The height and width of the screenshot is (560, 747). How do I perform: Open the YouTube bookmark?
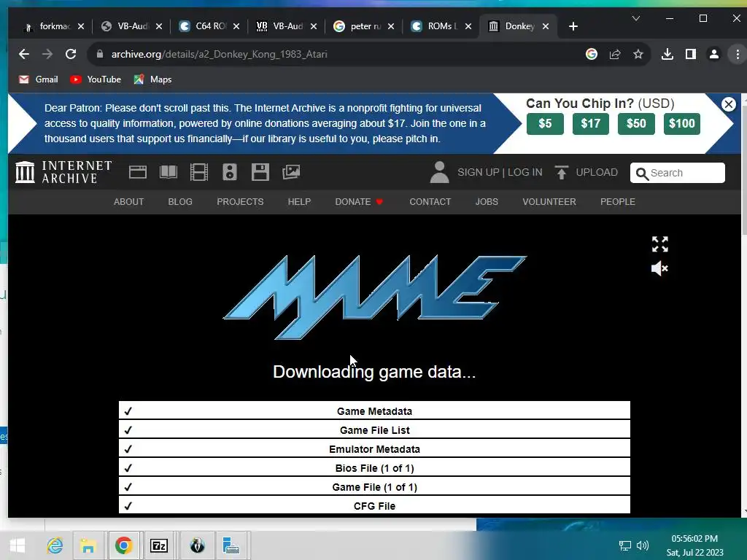96,79
